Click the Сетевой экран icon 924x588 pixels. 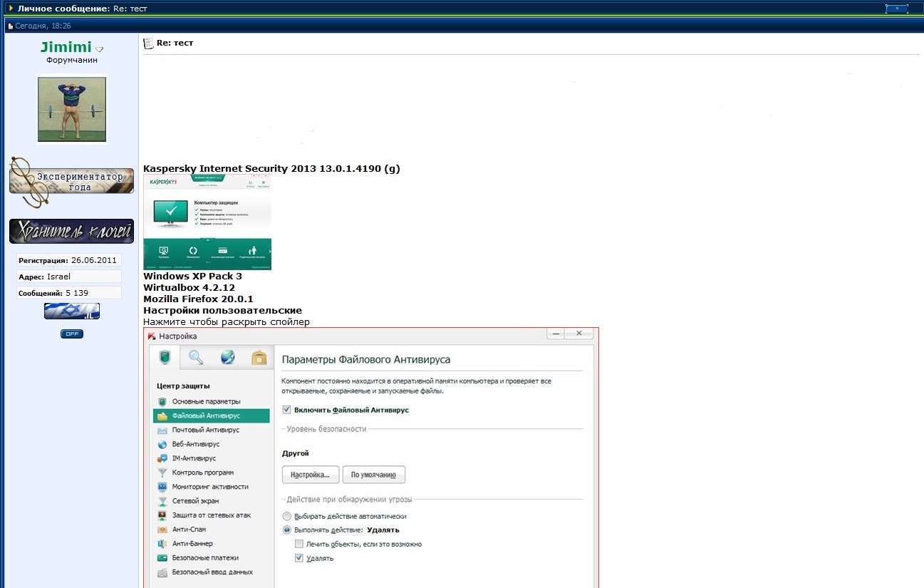pyautogui.click(x=162, y=501)
